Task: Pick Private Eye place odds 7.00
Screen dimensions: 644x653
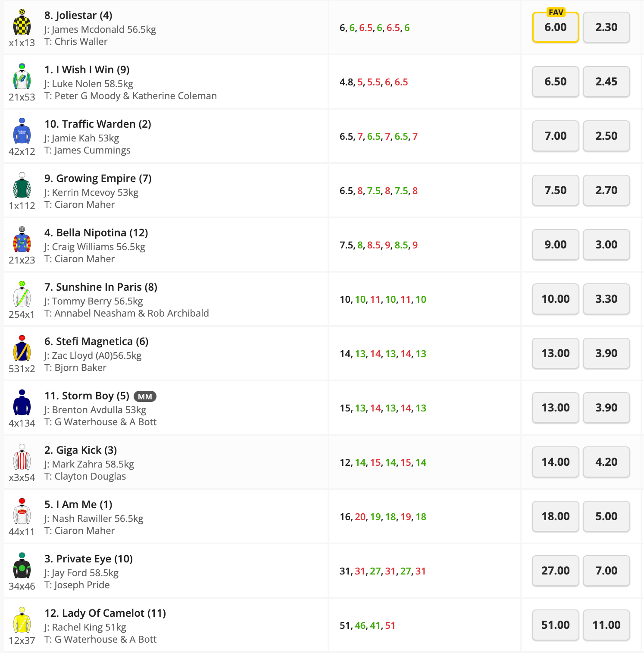Action: [606, 571]
